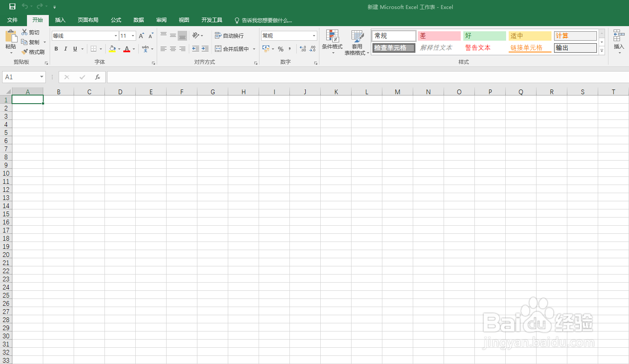Switch to the 开发工具 tab
The image size is (629, 364).
click(212, 20)
